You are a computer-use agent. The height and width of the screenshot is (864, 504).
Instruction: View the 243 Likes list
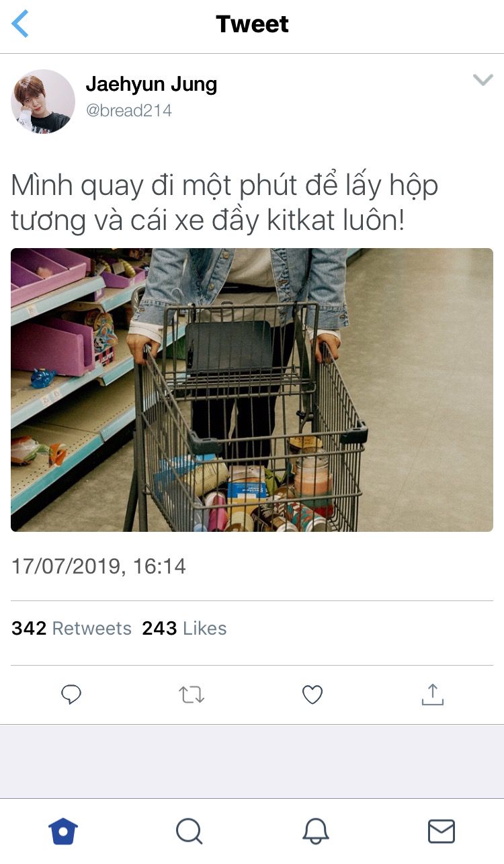click(184, 628)
